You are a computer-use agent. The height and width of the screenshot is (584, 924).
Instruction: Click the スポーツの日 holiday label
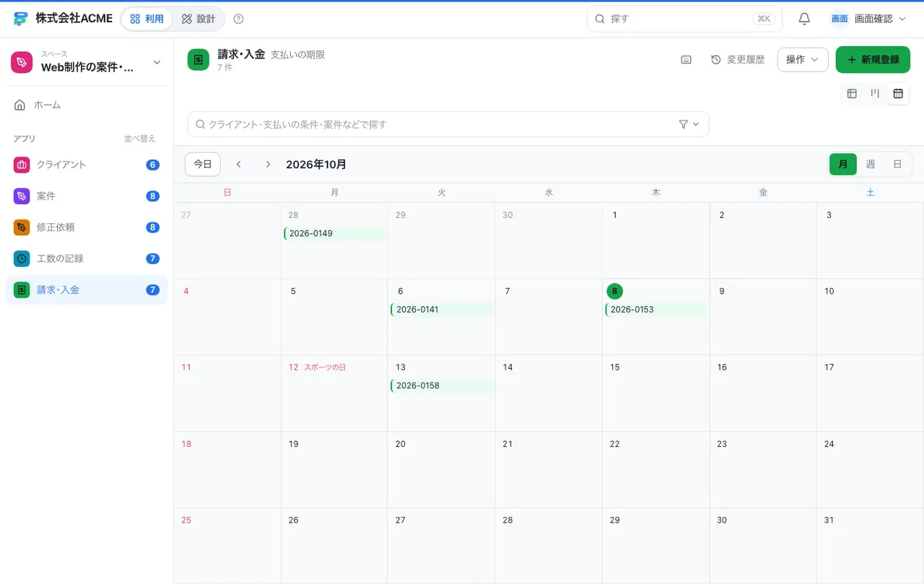pos(325,367)
